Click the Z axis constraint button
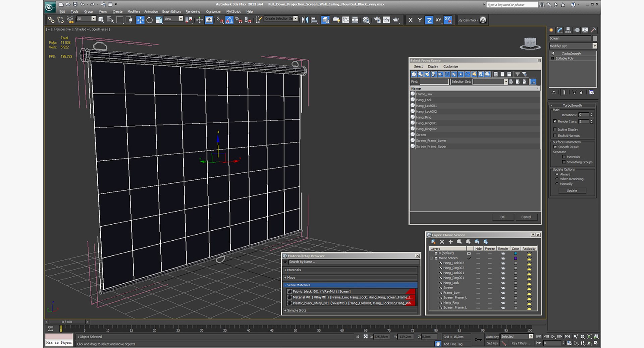This screenshot has height=348, width=644. coord(429,20)
